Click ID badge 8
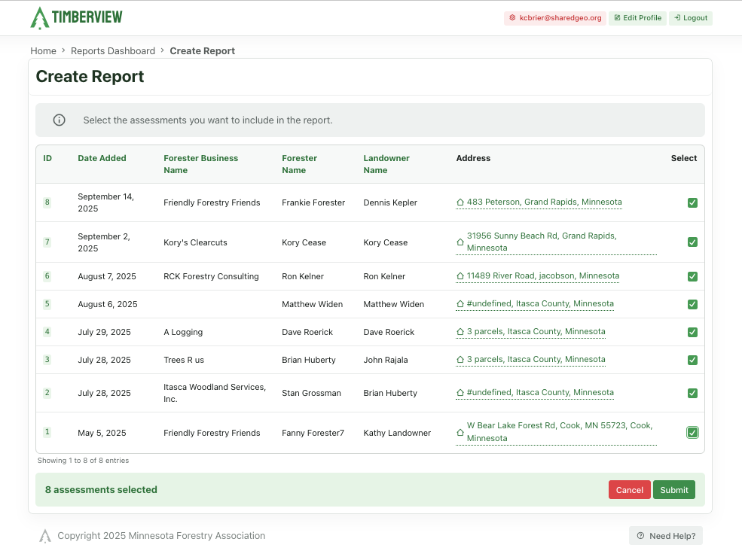Screen dimensions: 742x560 coord(47,202)
